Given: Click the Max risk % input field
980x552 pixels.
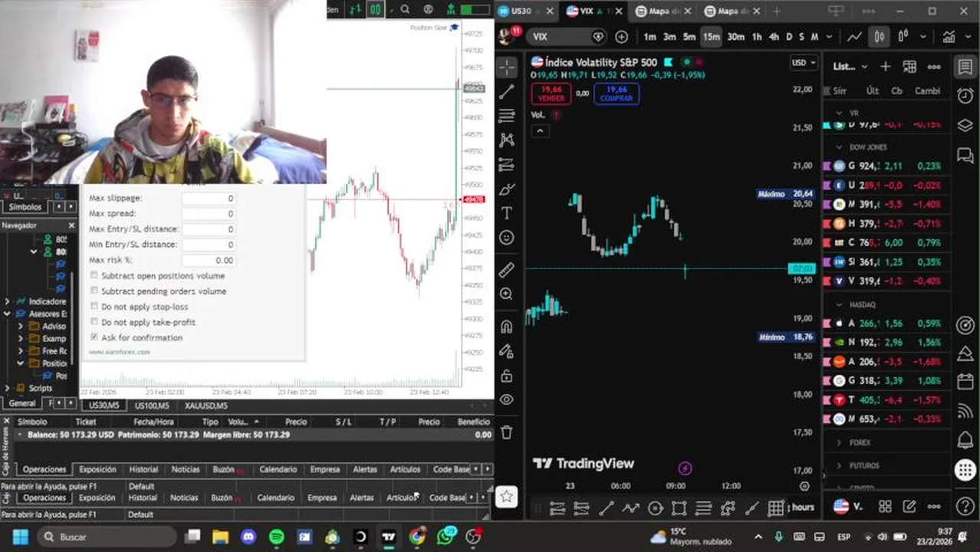Looking at the screenshot, I should point(209,260).
